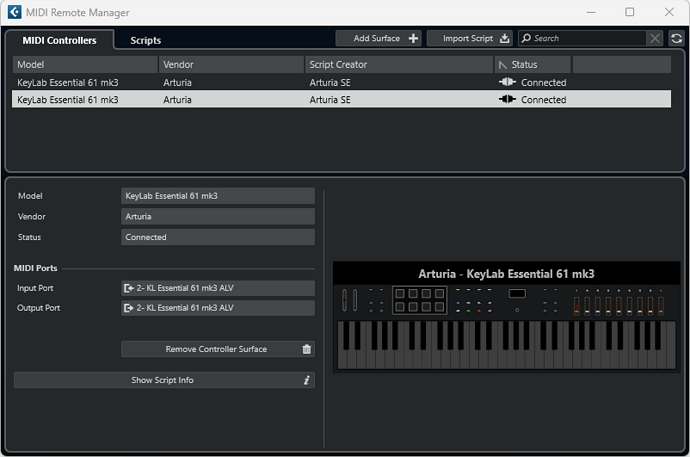Click the first fader on the keyboard image
The image size is (690, 457).
[576, 305]
